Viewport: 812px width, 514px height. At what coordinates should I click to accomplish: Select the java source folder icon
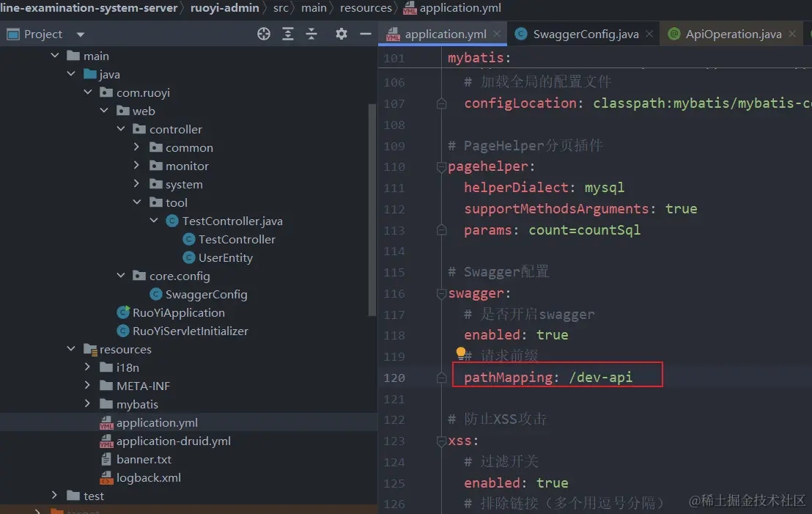pos(90,74)
